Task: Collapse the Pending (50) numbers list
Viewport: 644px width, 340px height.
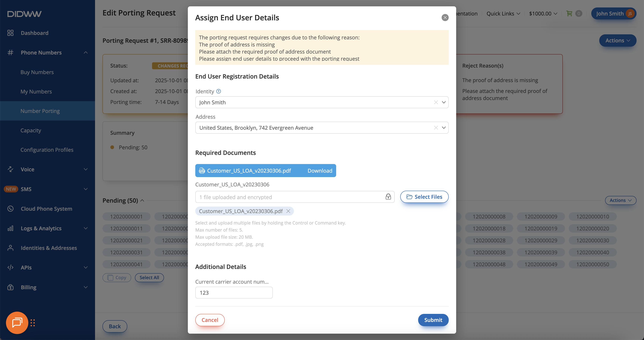Action: [142, 200]
